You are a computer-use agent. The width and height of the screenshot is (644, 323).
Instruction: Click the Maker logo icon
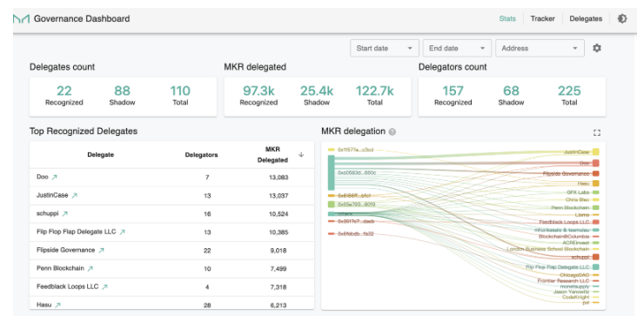[x=21, y=19]
